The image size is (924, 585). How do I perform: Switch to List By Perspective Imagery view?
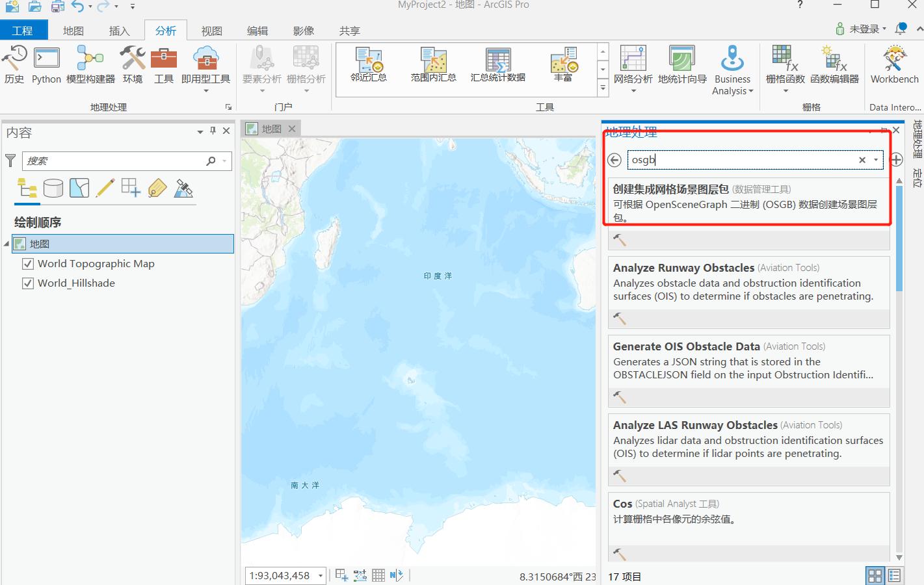(183, 188)
